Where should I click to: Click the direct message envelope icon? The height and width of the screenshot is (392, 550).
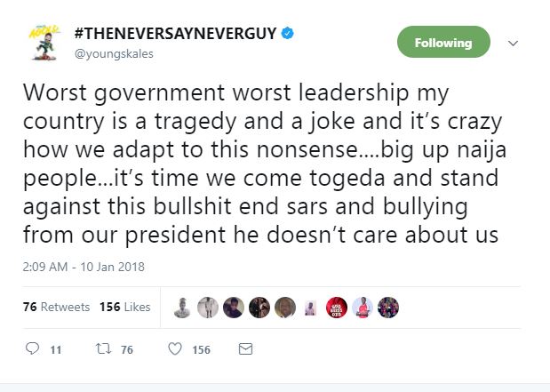pyautogui.click(x=245, y=349)
